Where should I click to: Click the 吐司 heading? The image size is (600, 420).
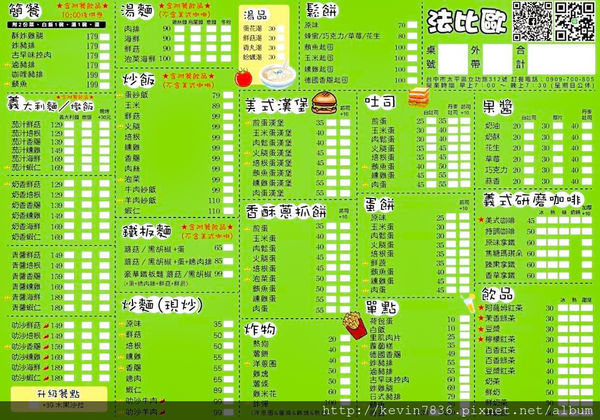click(x=380, y=102)
